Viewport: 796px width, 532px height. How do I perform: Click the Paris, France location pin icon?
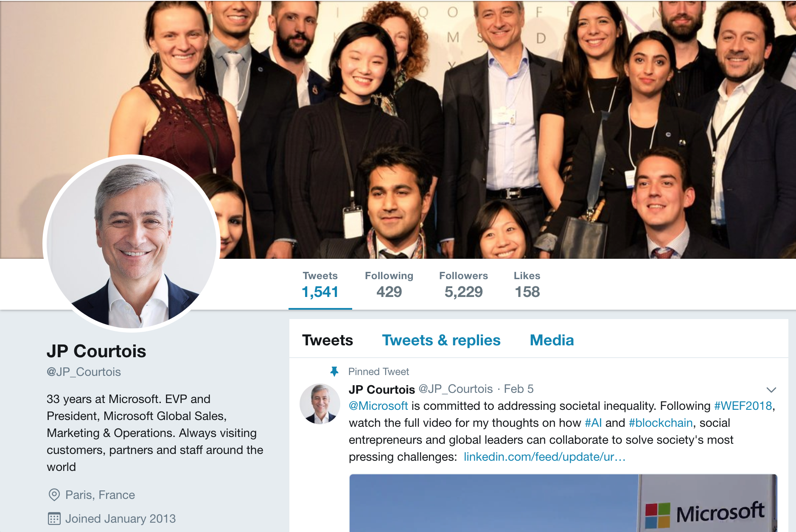54,495
